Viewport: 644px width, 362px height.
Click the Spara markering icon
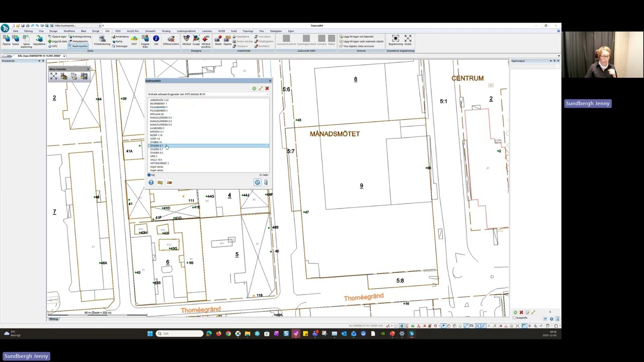click(26, 40)
